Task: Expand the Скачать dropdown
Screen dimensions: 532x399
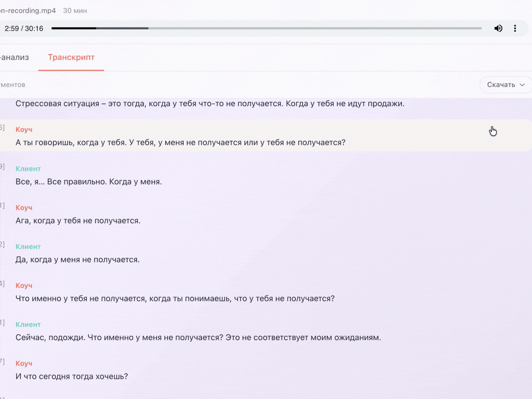Action: (x=501, y=85)
